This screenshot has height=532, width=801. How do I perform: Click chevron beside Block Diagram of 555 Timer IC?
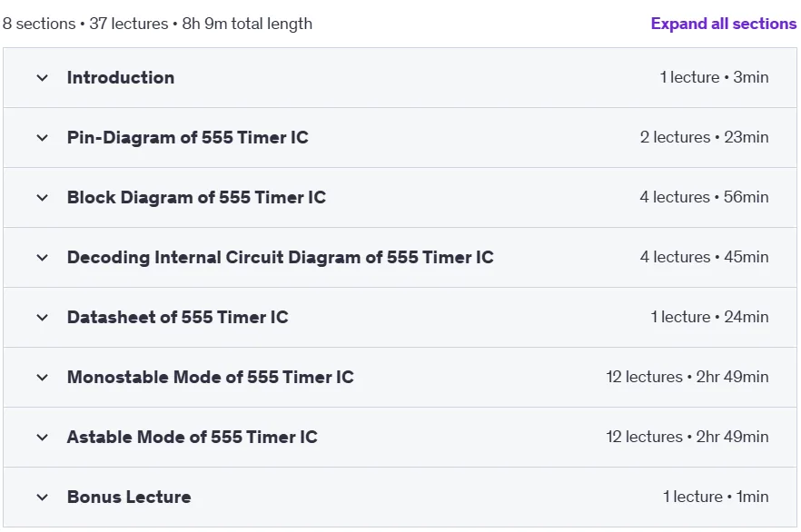(43, 198)
